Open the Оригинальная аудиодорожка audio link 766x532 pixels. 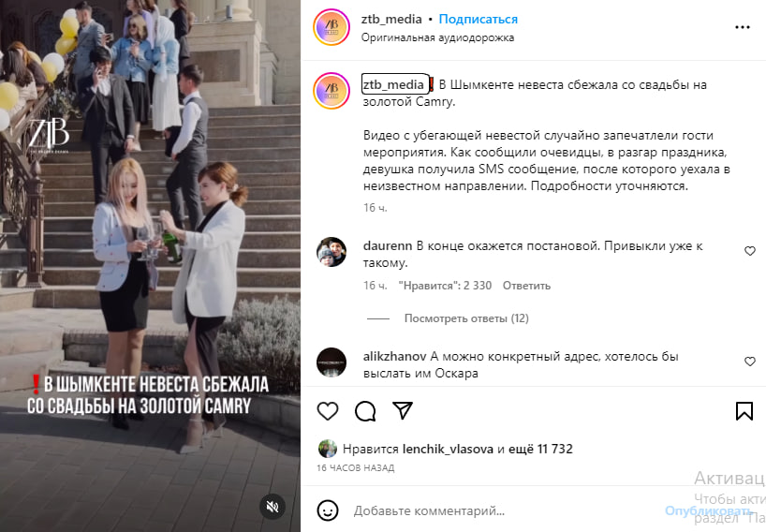click(x=437, y=37)
